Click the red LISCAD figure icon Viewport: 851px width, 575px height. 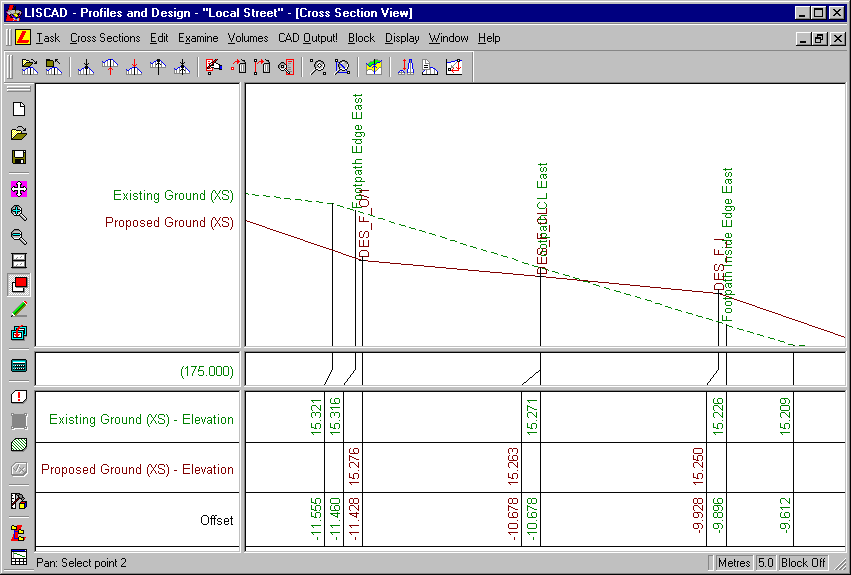pos(19,533)
